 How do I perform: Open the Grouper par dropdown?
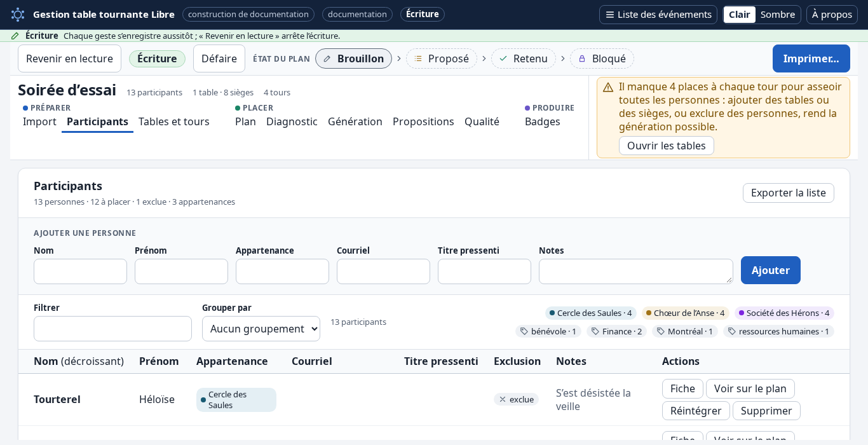point(261,329)
